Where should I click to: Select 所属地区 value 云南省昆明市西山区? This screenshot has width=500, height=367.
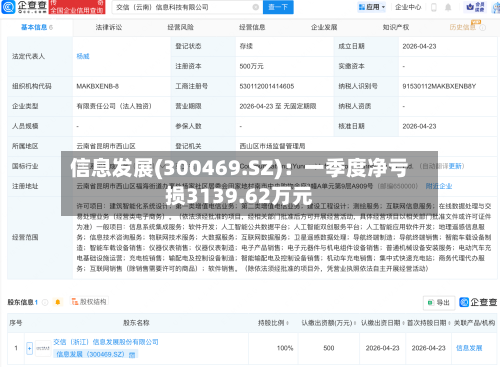coord(106,146)
